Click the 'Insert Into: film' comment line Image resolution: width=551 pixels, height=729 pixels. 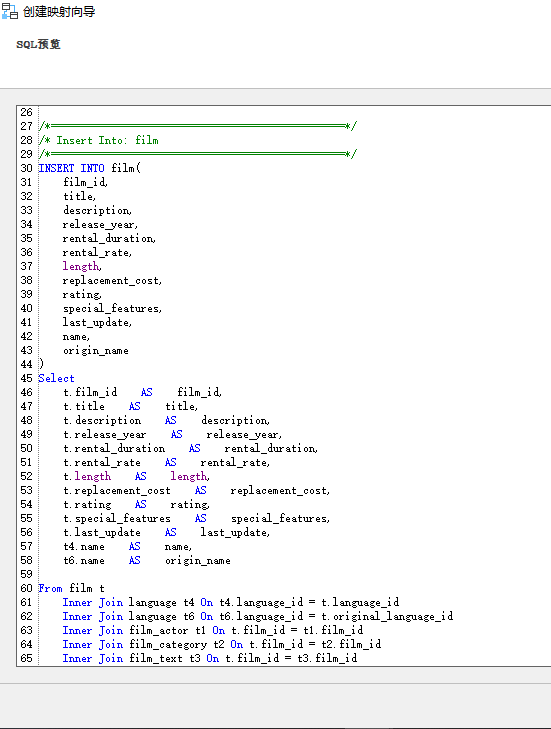click(99, 140)
